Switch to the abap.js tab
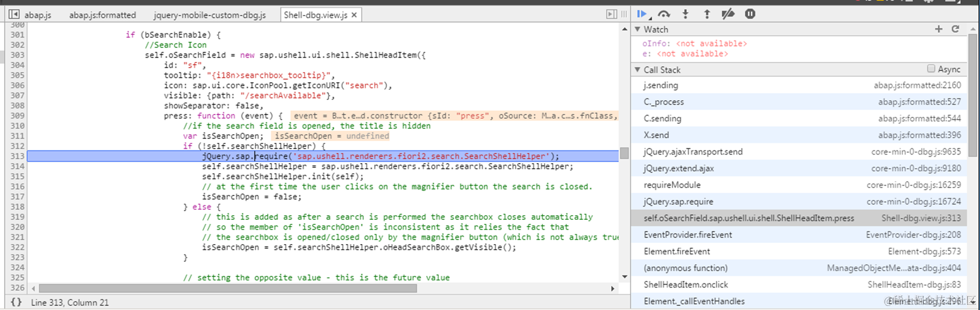Image resolution: width=980 pixels, height=310 pixels. click(x=38, y=15)
